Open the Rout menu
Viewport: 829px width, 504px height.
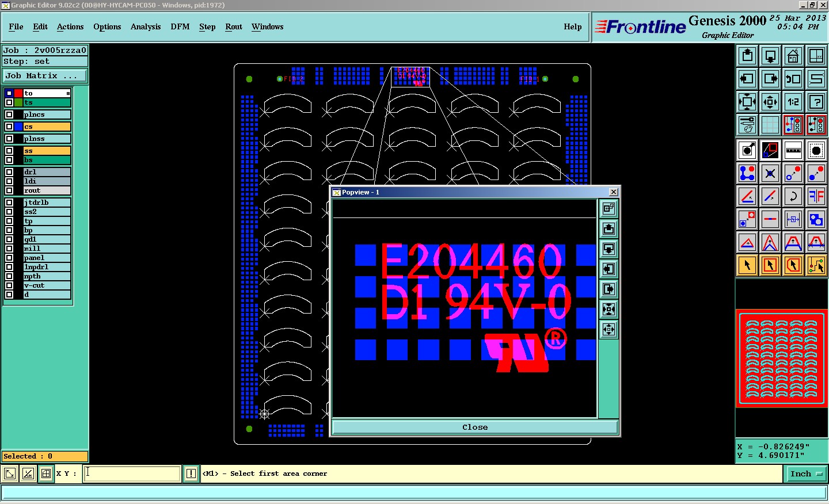click(x=234, y=26)
